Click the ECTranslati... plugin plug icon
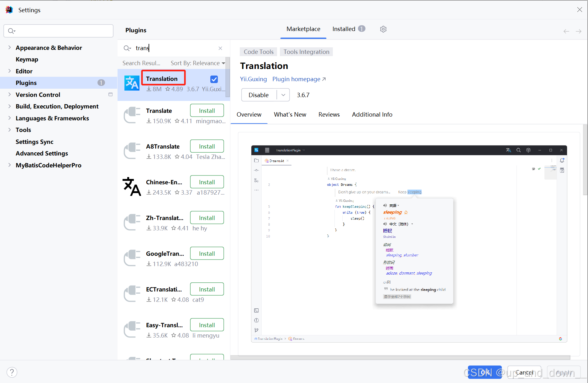This screenshot has height=383, width=588. point(132,294)
